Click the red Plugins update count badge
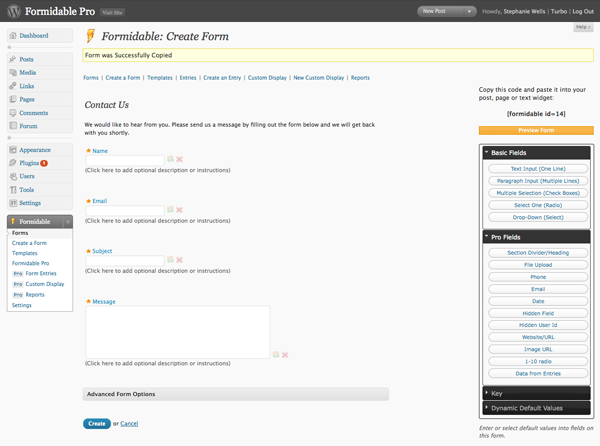This screenshot has width=600, height=446. click(x=44, y=163)
